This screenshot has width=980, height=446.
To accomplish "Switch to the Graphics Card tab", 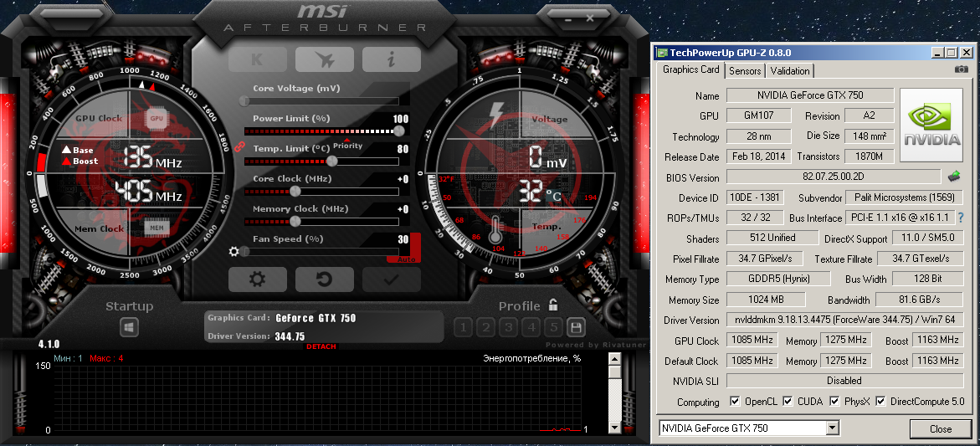I will click(x=690, y=69).
